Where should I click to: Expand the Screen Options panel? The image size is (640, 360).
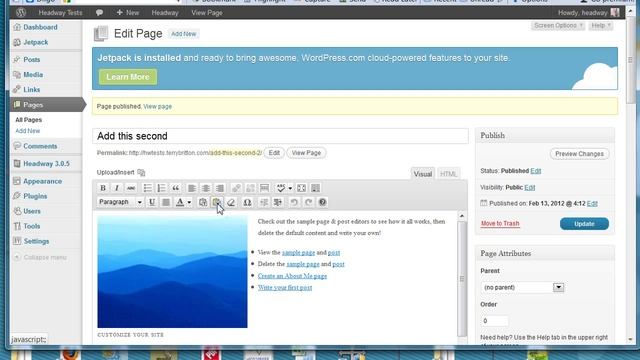558,26
